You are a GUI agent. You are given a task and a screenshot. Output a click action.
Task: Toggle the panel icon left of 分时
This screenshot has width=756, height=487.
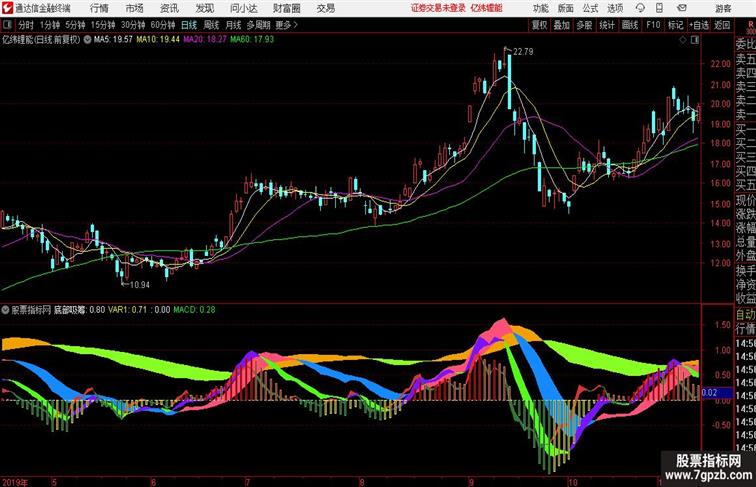[x=7, y=25]
